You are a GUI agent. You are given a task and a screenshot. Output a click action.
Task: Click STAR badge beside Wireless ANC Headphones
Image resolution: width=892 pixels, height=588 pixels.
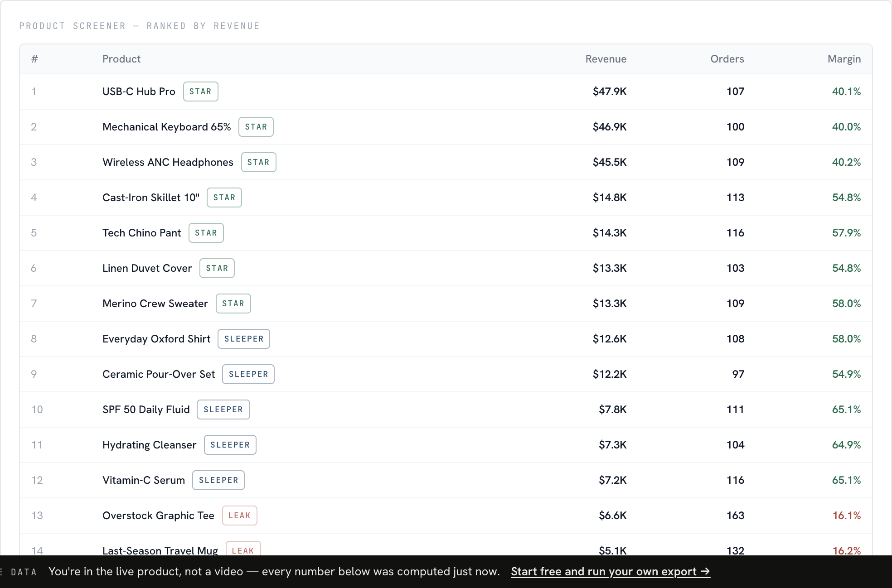click(258, 162)
